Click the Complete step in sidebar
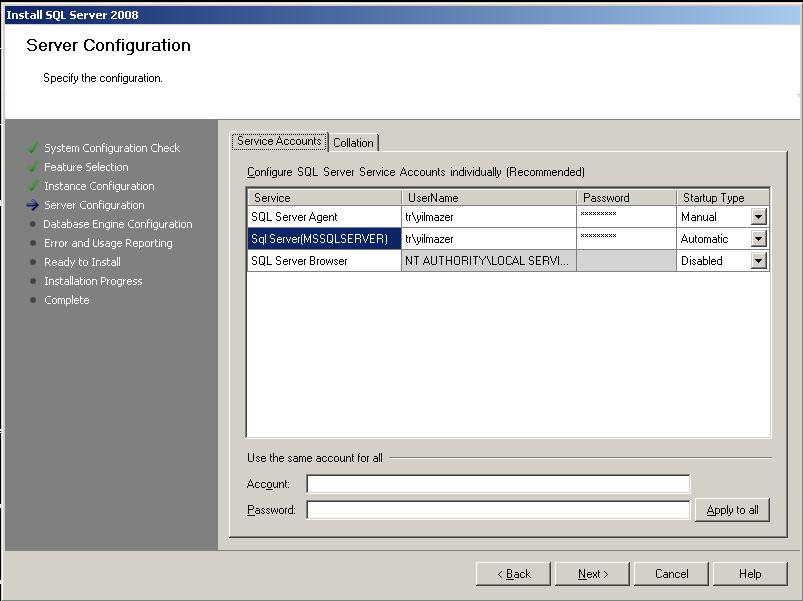The image size is (803, 601). coord(67,299)
